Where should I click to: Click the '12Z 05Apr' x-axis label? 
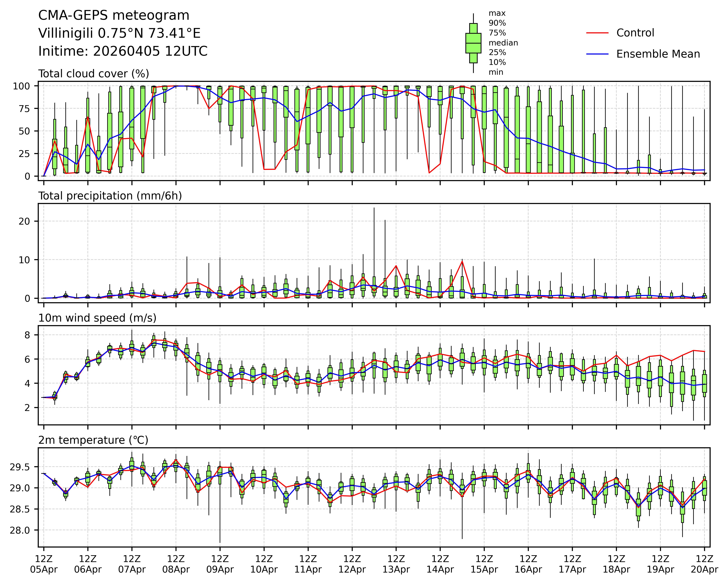(44, 564)
